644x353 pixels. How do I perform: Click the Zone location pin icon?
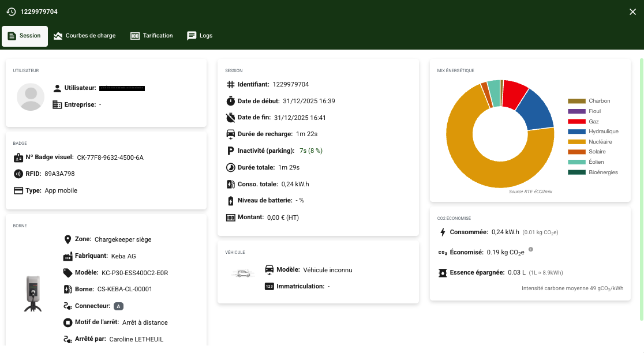point(68,239)
